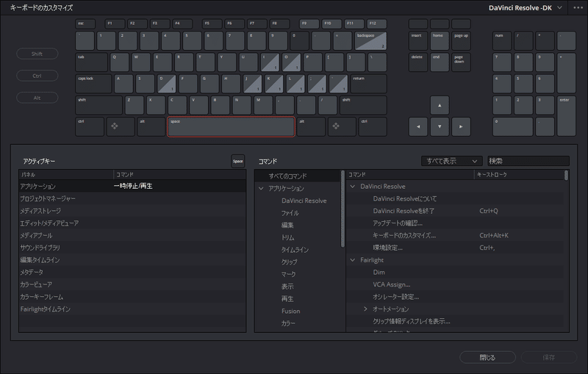Select the home key on virtual keyboard

[440, 41]
